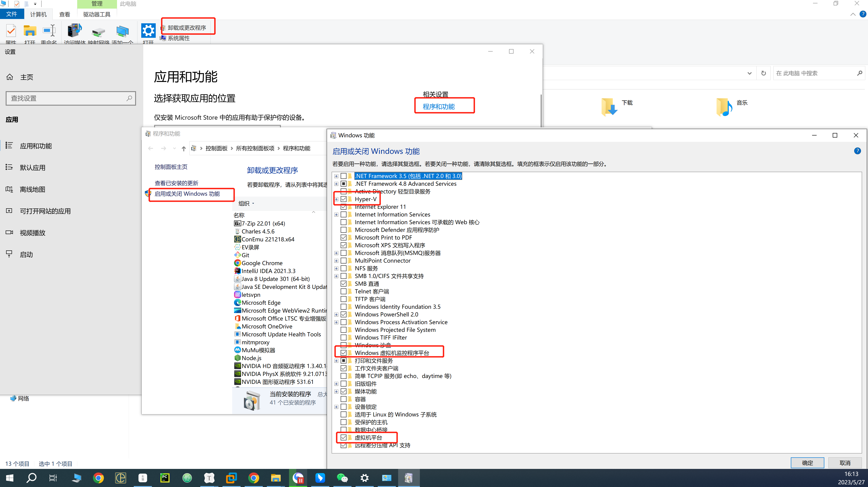Screen dimensions: 868x487
Task: Expand Internet Information Services node
Action: [x=336, y=214]
